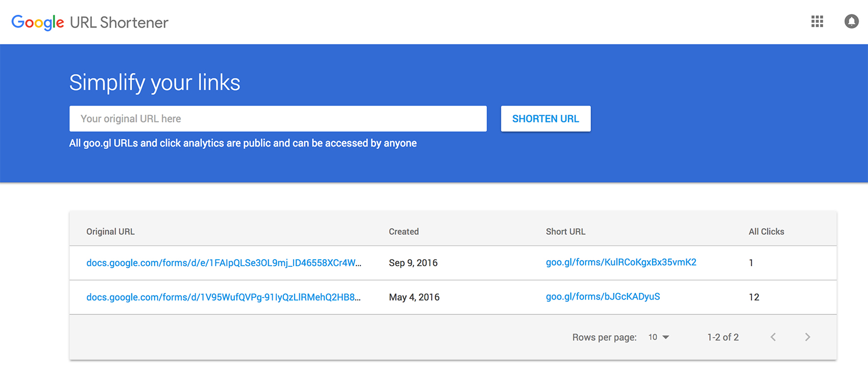The image size is (868, 375).
Task: Select the Sep 9, 2016 date cell
Action: click(413, 263)
